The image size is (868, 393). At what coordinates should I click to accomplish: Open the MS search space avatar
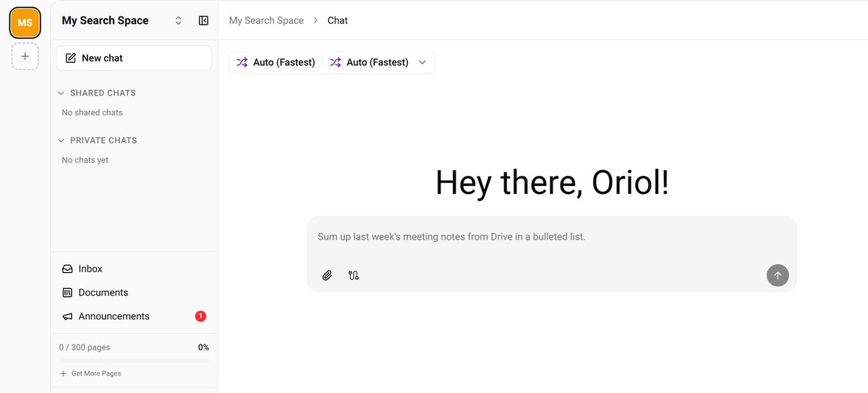(25, 23)
